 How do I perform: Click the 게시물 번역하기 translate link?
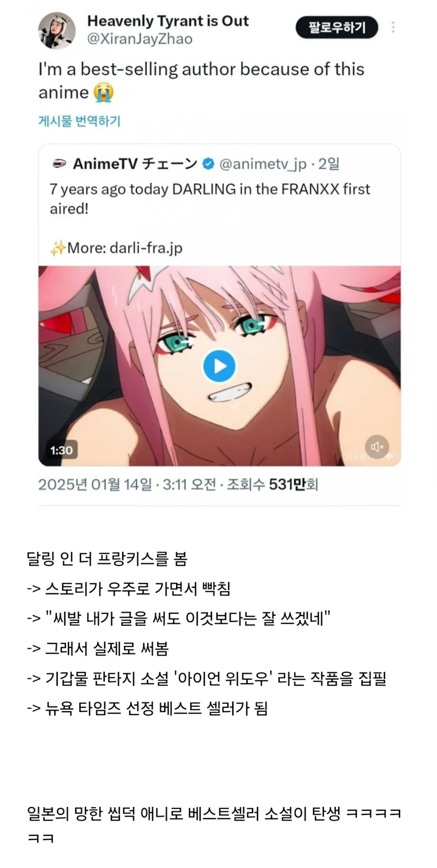[79, 121]
